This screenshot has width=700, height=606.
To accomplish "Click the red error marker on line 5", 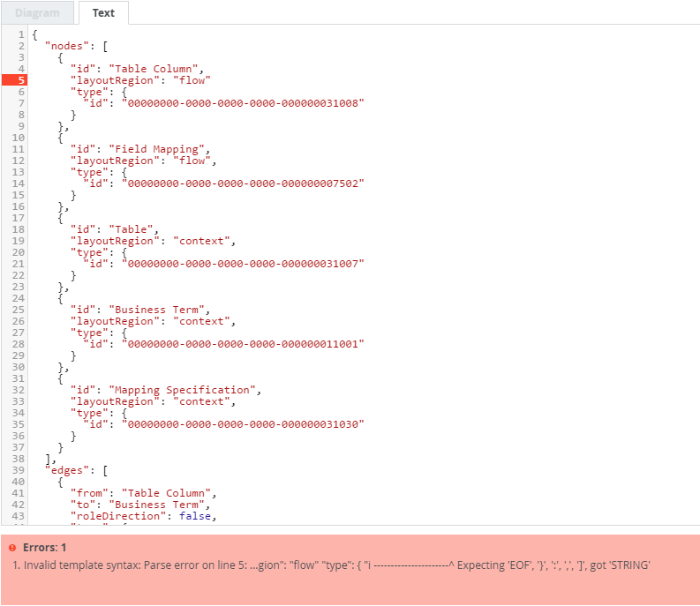I will [x=14, y=79].
